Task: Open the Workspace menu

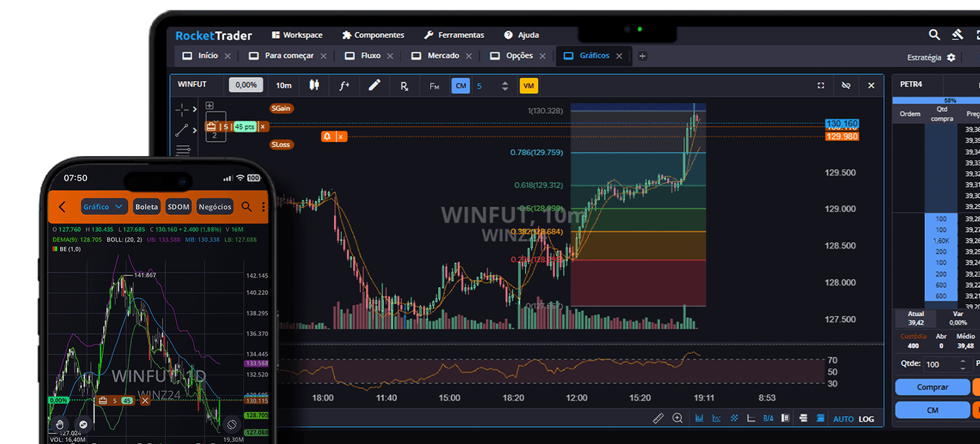Action: coord(297,35)
